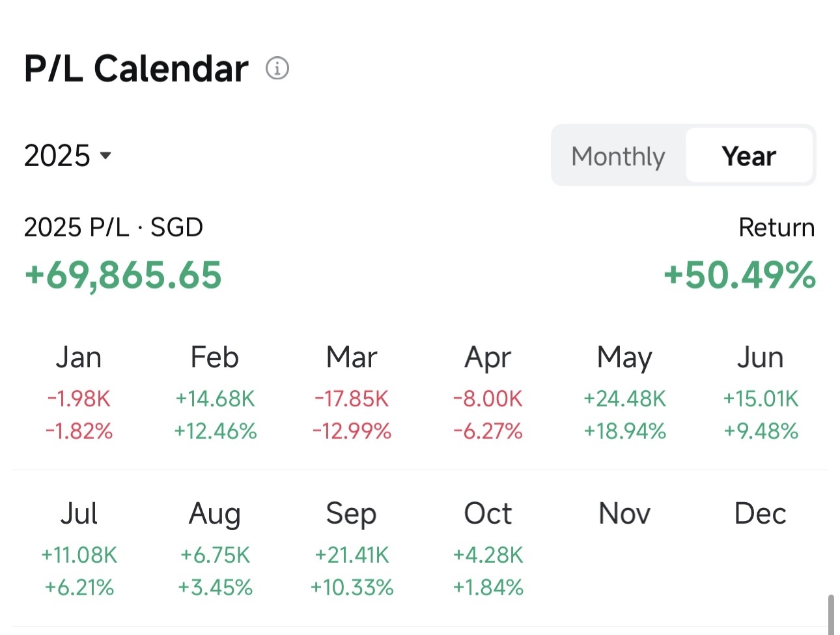Tap the empty Nov month cell
This screenshot has width=840, height=635.
[x=624, y=549]
